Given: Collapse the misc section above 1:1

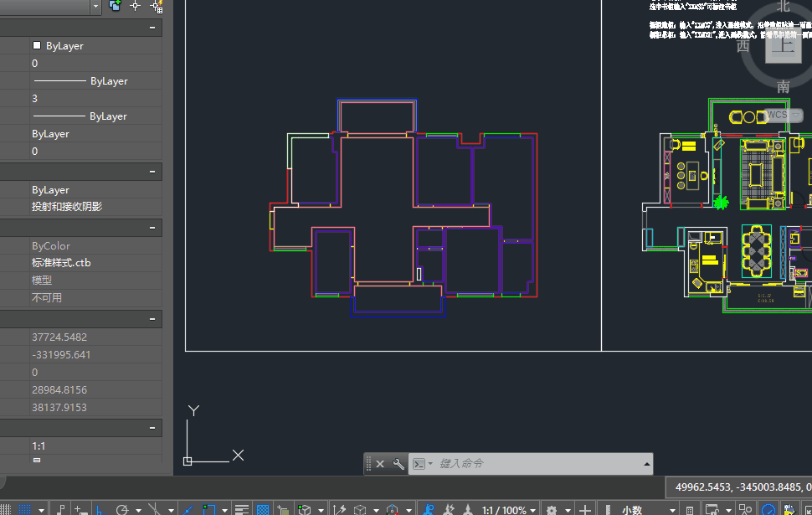Looking at the screenshot, I should pyautogui.click(x=152, y=428).
